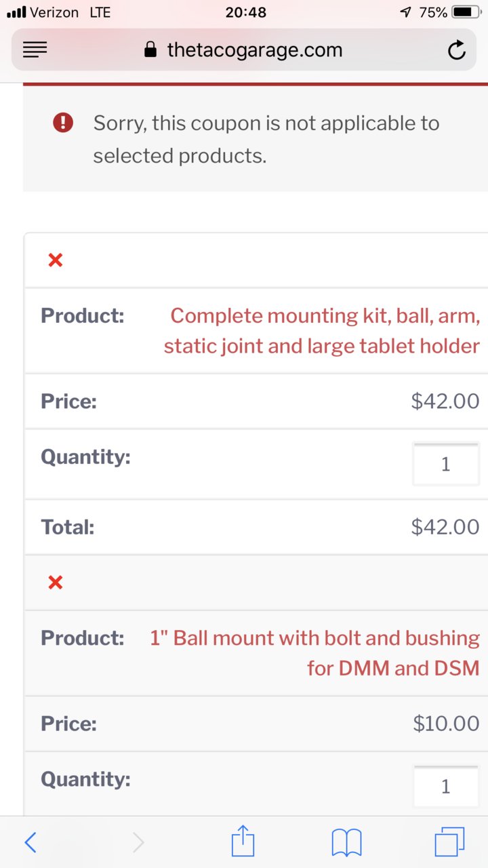Open 1" Ball mount product link

pyautogui.click(x=315, y=653)
